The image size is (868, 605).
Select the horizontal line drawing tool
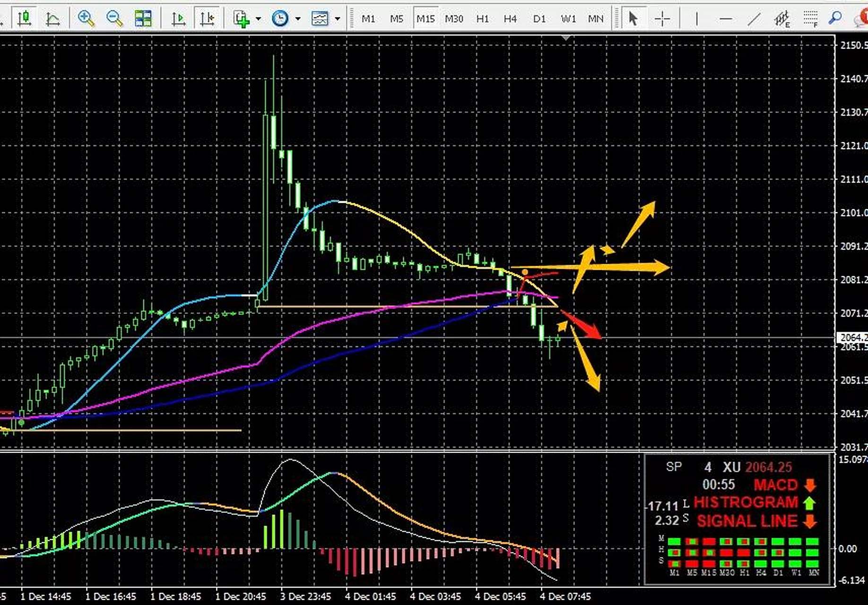[x=725, y=19]
